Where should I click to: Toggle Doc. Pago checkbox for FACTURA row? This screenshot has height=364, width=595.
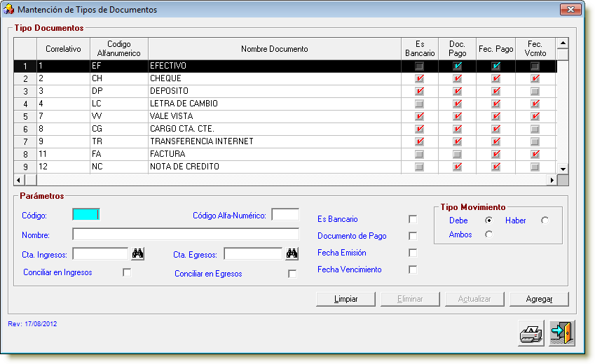(x=457, y=154)
